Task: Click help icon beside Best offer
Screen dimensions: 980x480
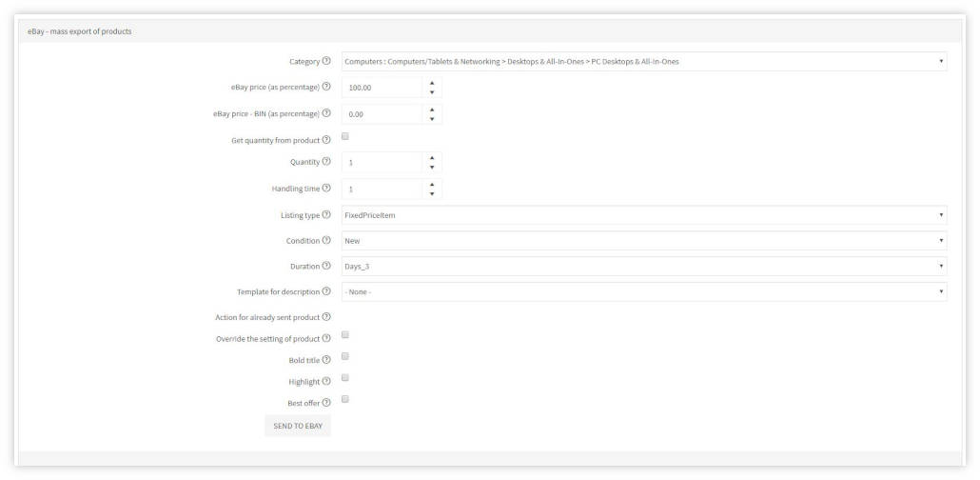Action: (326, 403)
